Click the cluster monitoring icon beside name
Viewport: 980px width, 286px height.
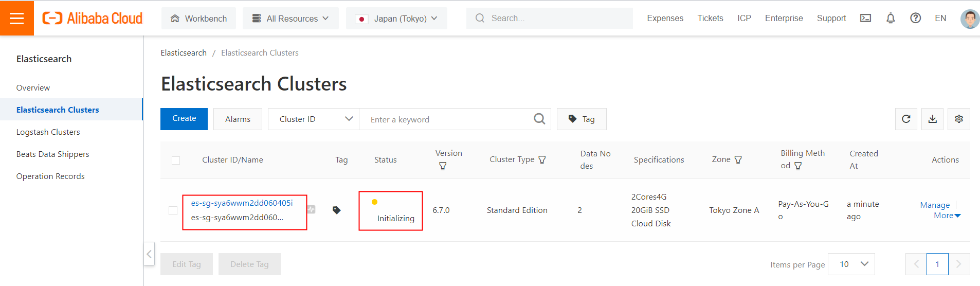[312, 209]
